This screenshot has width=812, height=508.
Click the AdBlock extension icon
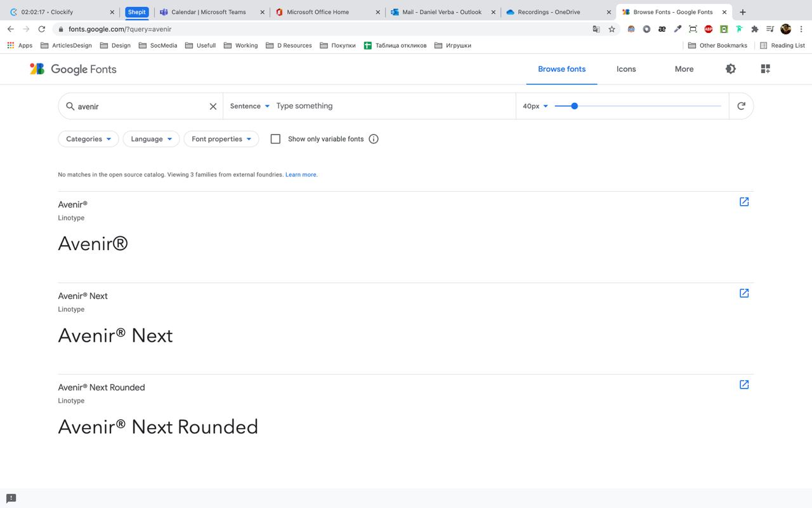708,29
